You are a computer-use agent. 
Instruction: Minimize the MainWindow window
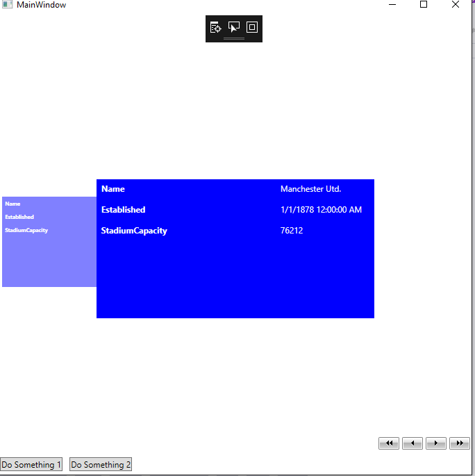[x=392, y=5]
